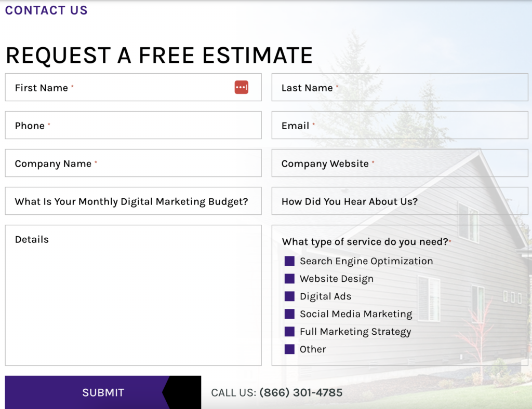Select Social Media Marketing service
532x409 pixels.
pos(289,314)
